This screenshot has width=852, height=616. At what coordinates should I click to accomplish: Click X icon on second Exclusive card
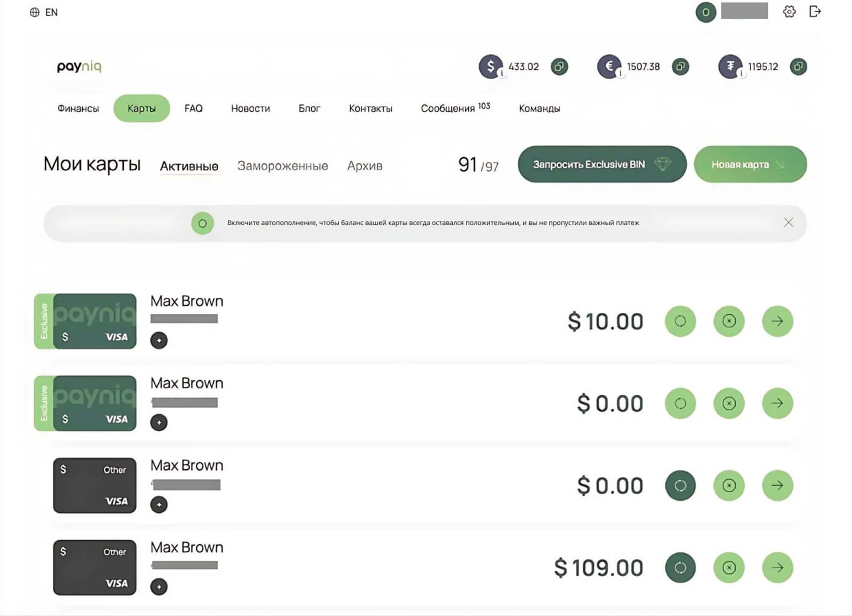pos(729,403)
